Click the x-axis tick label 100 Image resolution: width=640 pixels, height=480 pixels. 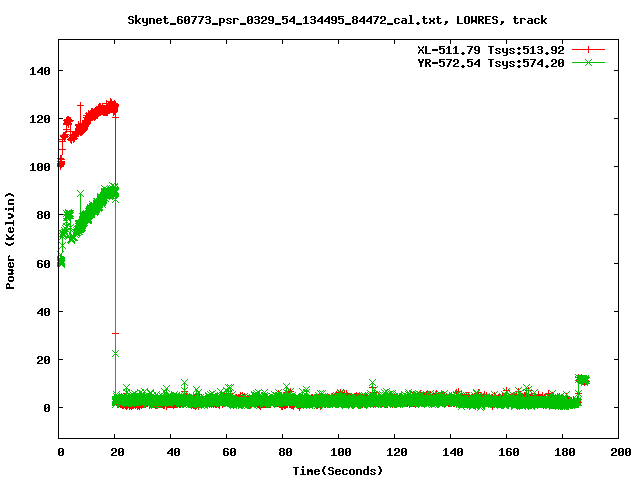(x=340, y=452)
